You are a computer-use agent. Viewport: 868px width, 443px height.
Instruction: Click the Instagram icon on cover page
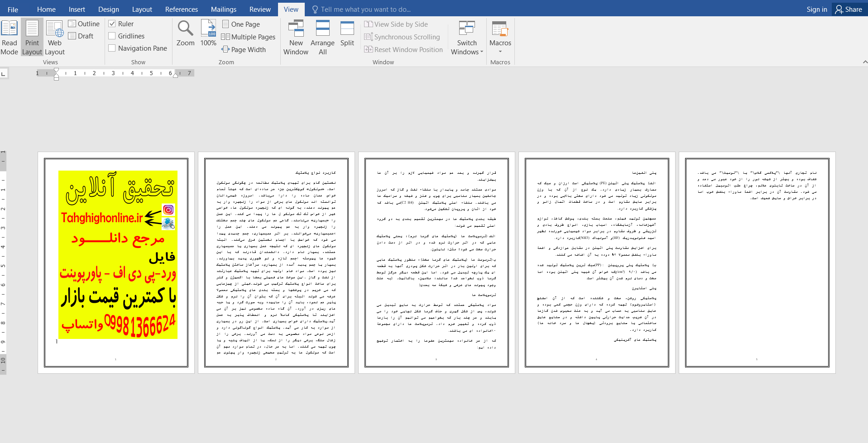(168, 210)
